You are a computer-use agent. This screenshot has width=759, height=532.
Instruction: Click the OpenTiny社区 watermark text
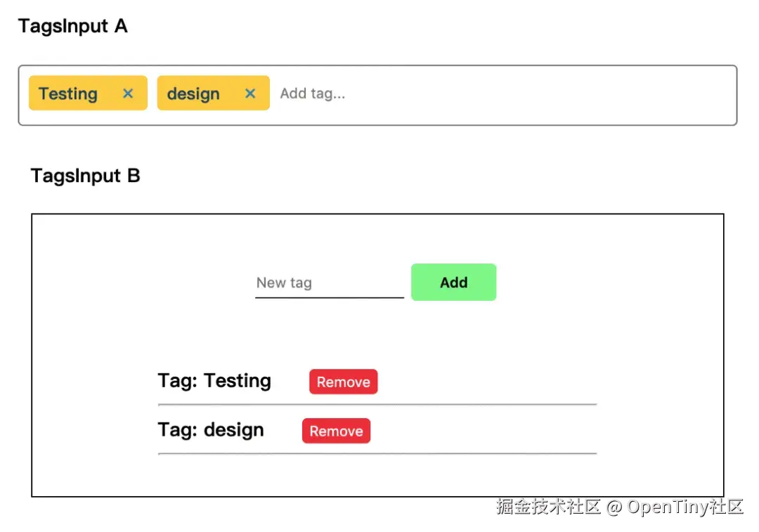pyautogui.click(x=685, y=507)
